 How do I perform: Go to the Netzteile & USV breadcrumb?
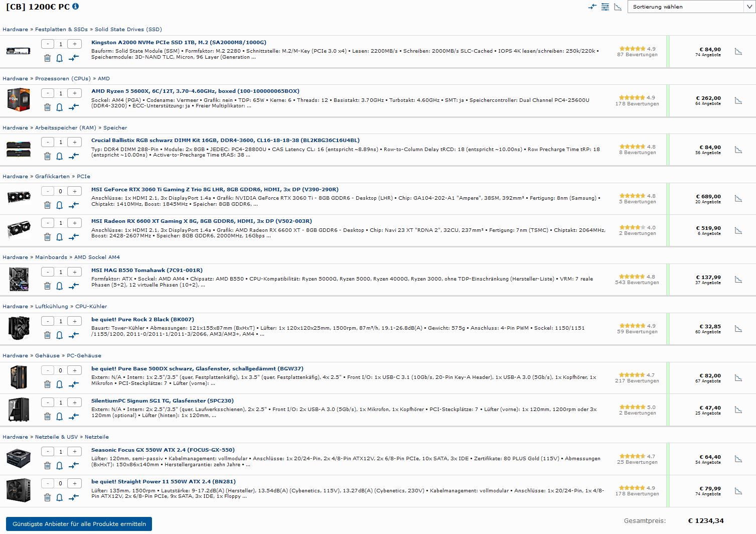pyautogui.click(x=56, y=437)
